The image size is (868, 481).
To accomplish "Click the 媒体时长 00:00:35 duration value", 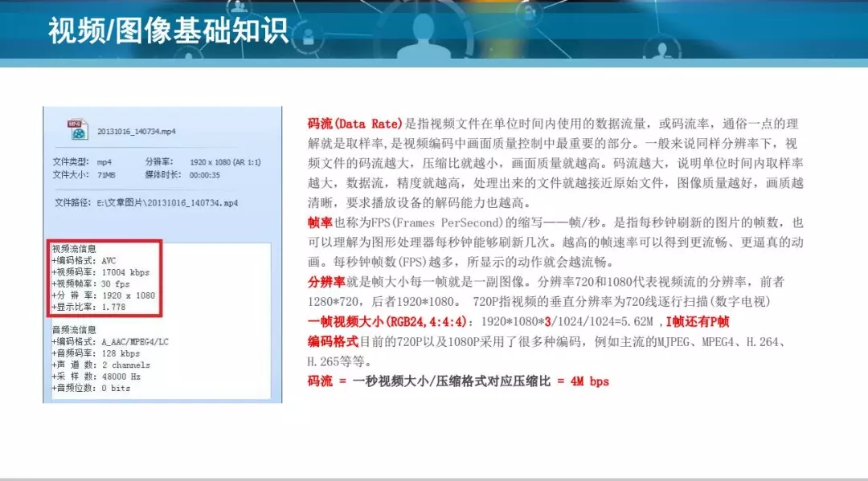I will pyautogui.click(x=205, y=174).
